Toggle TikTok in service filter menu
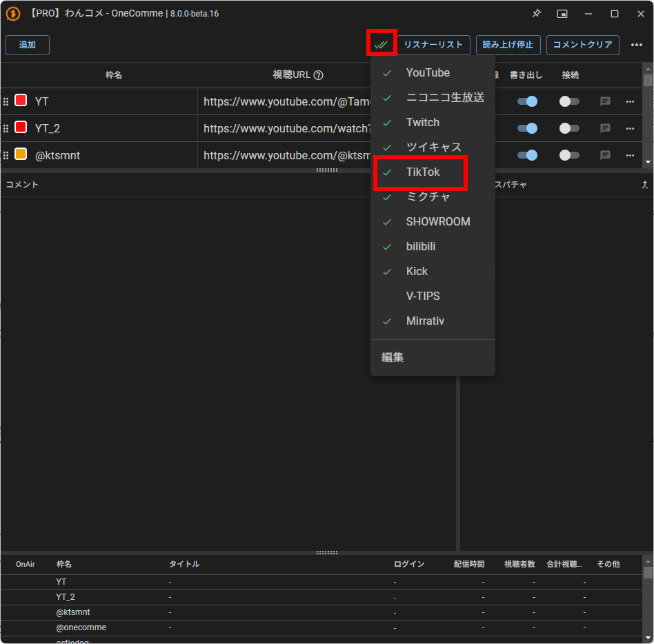Viewport: 654px width, 644px height. click(x=433, y=172)
